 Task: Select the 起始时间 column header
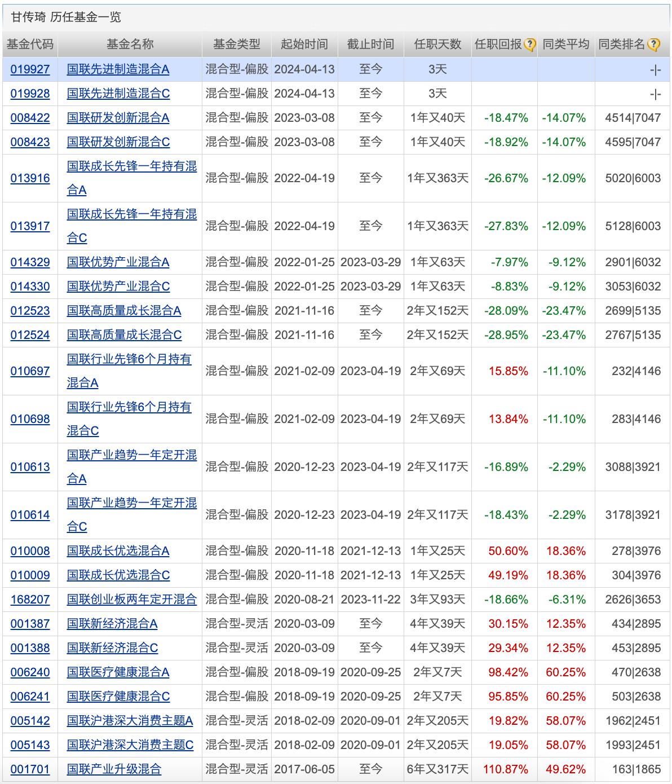point(304,42)
